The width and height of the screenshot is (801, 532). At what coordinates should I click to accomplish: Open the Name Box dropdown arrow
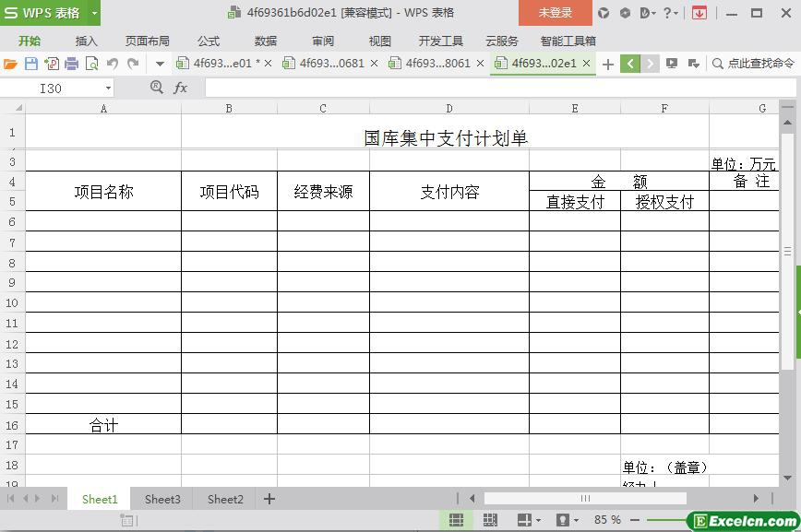(108, 88)
